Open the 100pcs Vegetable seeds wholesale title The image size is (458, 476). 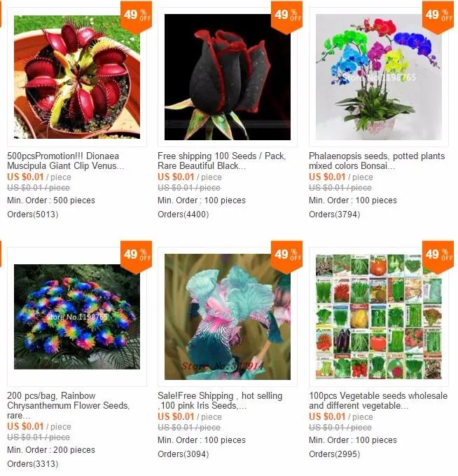tap(378, 401)
